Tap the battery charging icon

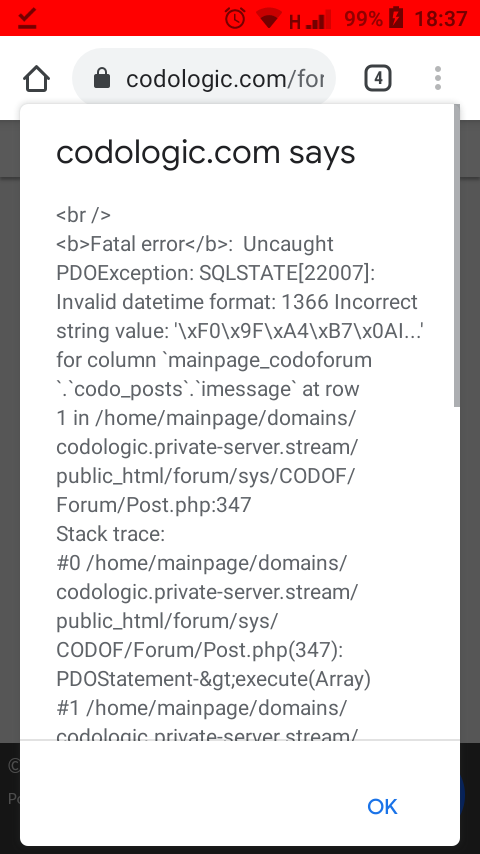point(396,19)
